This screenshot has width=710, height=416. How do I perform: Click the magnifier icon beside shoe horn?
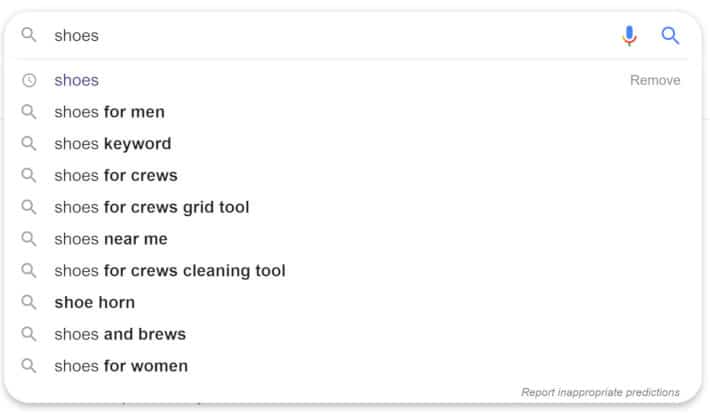point(29,302)
